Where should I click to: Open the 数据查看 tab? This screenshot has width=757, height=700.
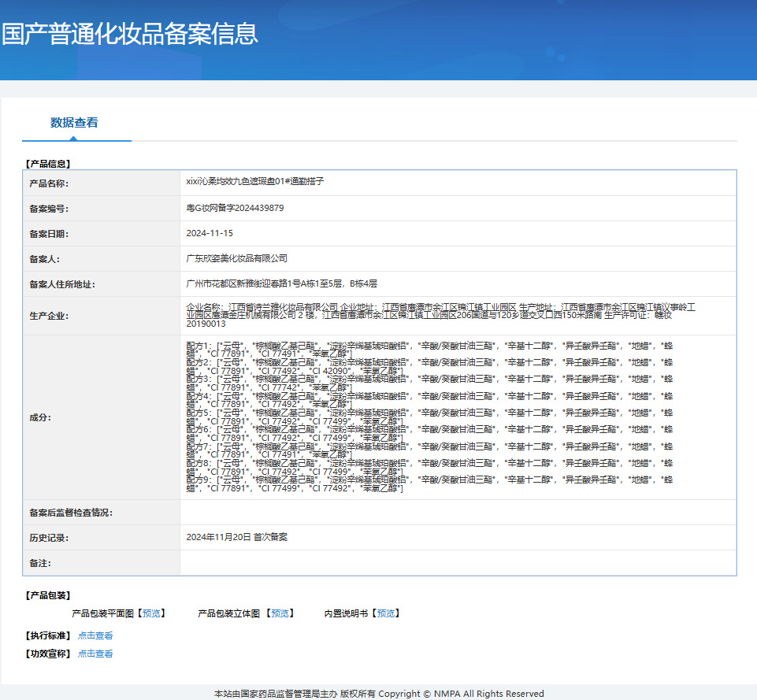click(74, 123)
